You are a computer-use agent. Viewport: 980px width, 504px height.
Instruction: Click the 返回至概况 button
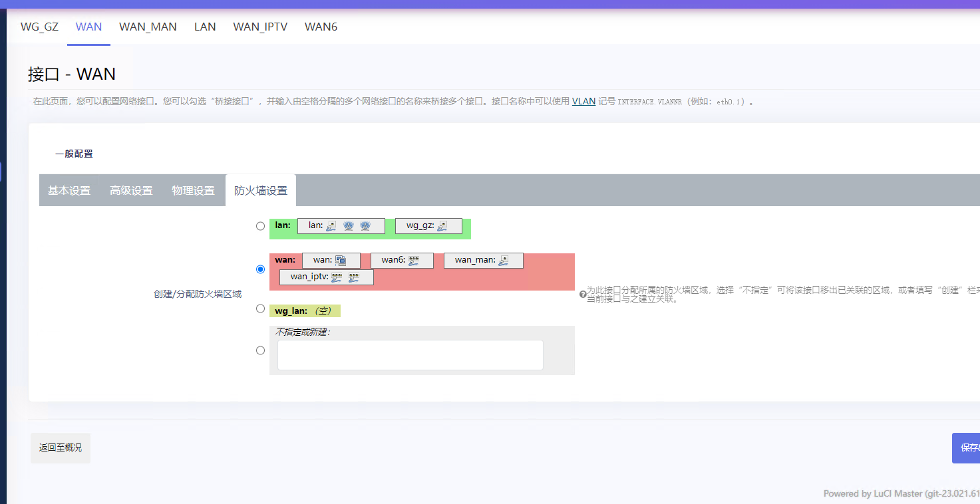pyautogui.click(x=60, y=448)
